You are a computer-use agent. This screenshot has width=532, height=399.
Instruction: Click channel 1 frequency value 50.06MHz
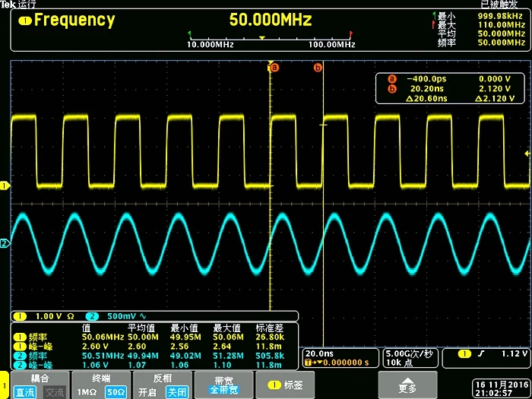[103, 337]
